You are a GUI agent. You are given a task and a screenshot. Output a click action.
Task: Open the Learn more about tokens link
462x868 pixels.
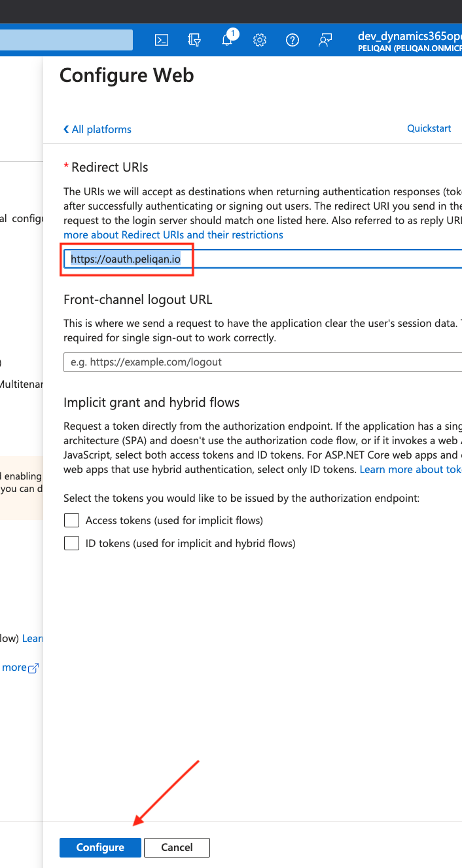tap(411, 470)
